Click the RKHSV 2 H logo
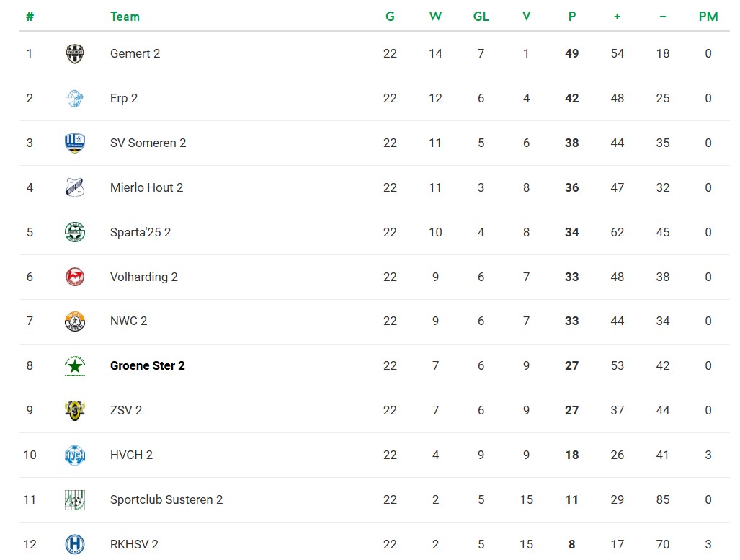 tap(74, 544)
